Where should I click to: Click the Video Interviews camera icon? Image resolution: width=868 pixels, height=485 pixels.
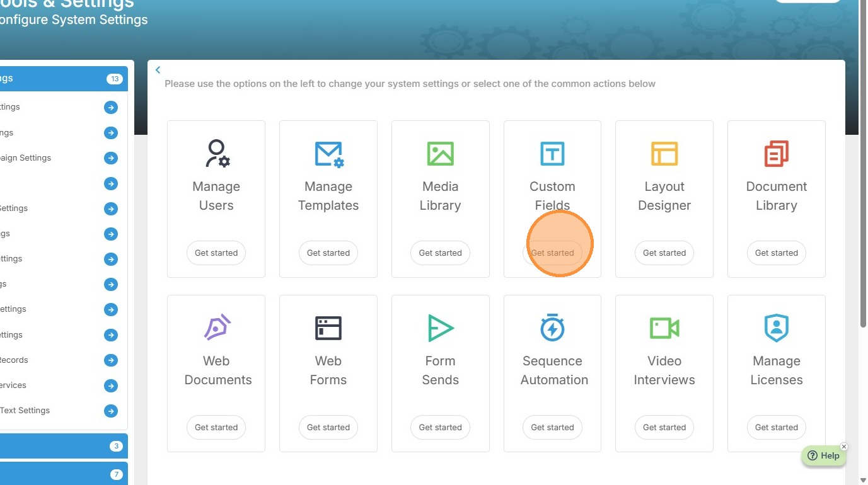(664, 328)
